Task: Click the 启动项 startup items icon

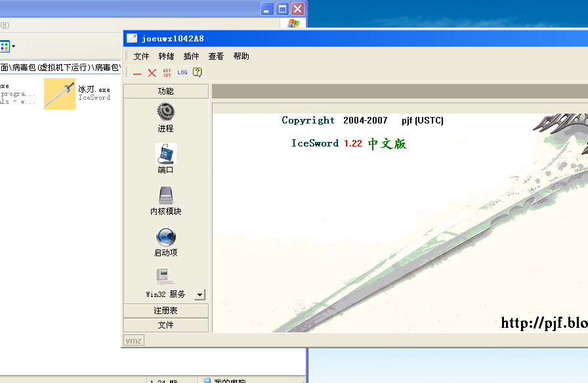Action: [x=166, y=237]
